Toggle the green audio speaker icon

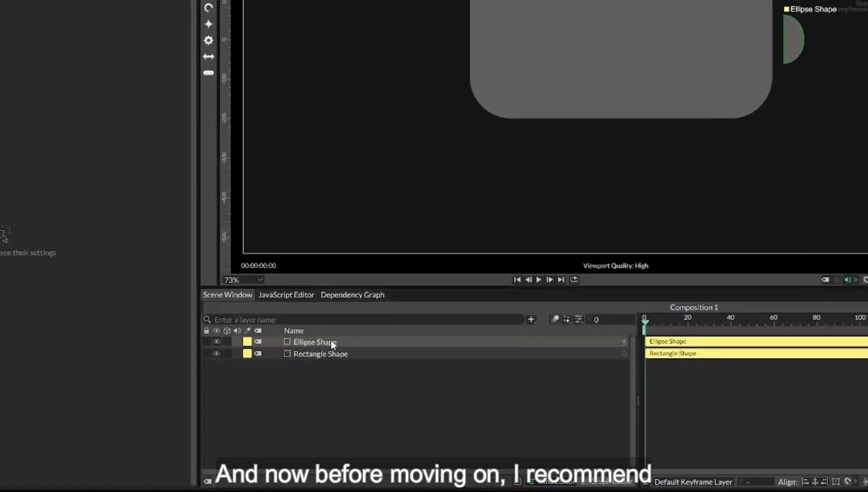[x=848, y=280]
